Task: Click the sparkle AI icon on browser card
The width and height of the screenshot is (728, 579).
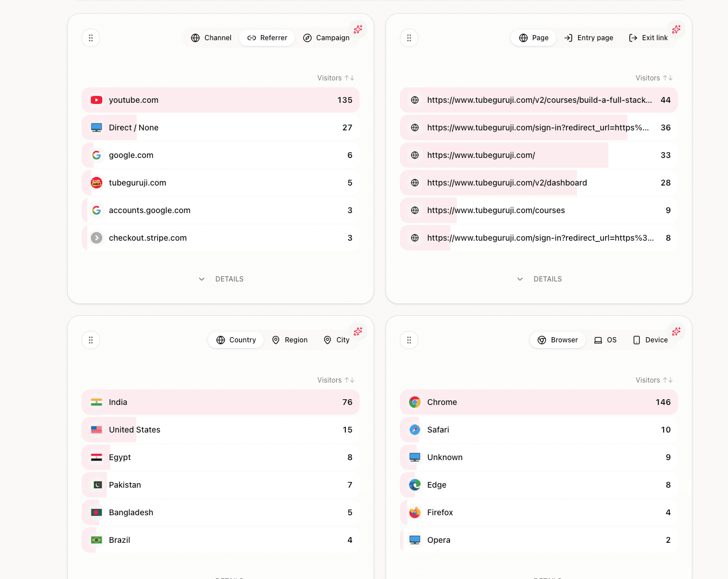Action: click(676, 331)
